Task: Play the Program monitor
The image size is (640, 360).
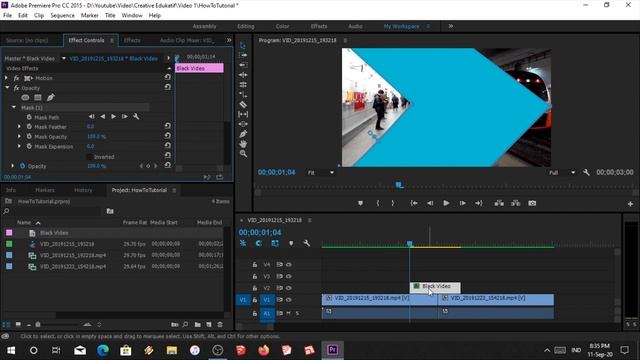Action: coord(446,203)
